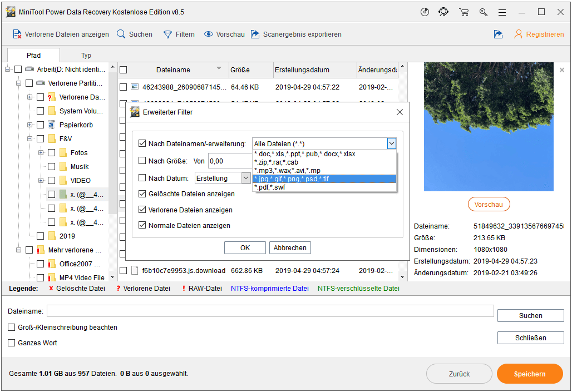Select the Filtern toolbar icon
This screenshot has width=572, height=392.
167,34
